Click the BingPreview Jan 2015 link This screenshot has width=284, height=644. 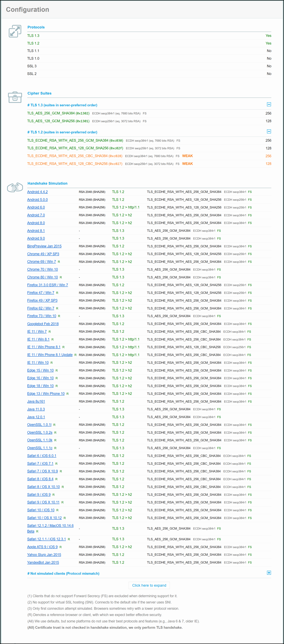pos(44,246)
